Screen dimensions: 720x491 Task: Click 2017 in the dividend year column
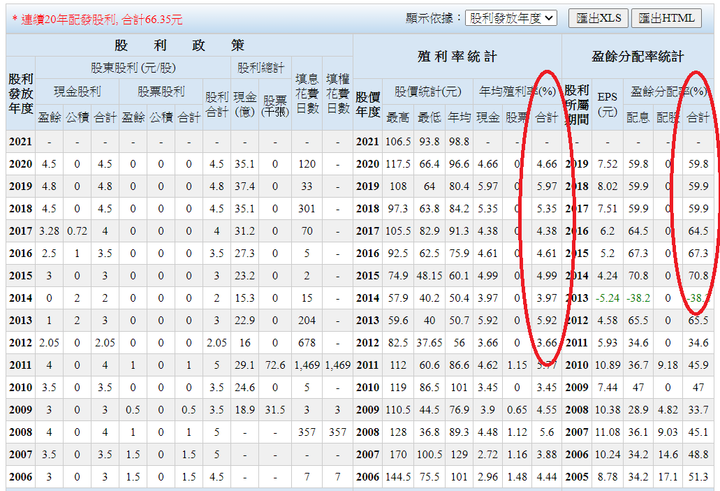point(21,231)
